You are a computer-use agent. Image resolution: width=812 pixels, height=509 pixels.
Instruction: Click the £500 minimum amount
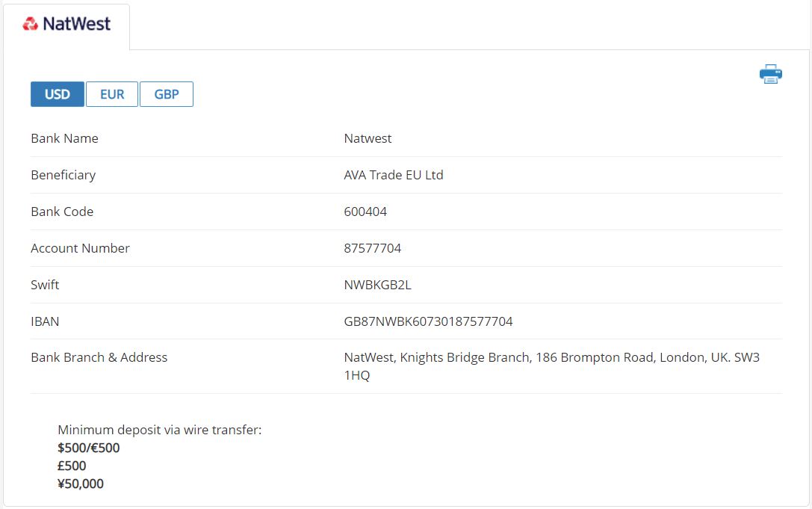coord(72,466)
